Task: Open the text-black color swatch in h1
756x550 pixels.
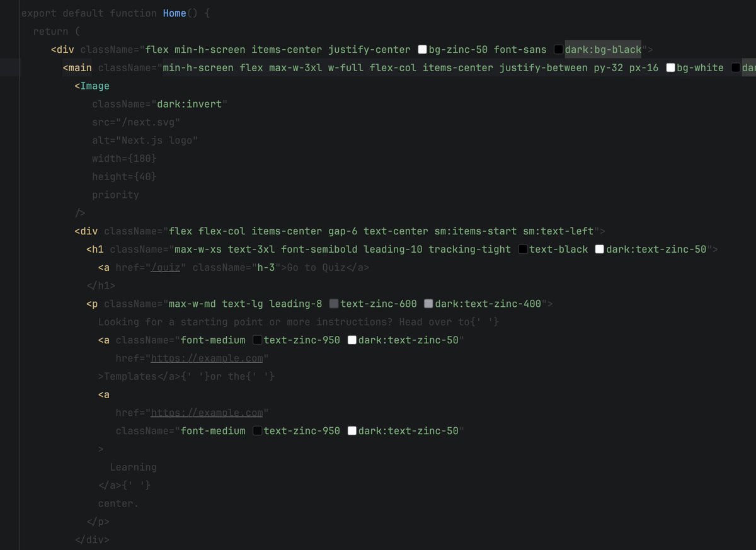Action: [x=523, y=249]
